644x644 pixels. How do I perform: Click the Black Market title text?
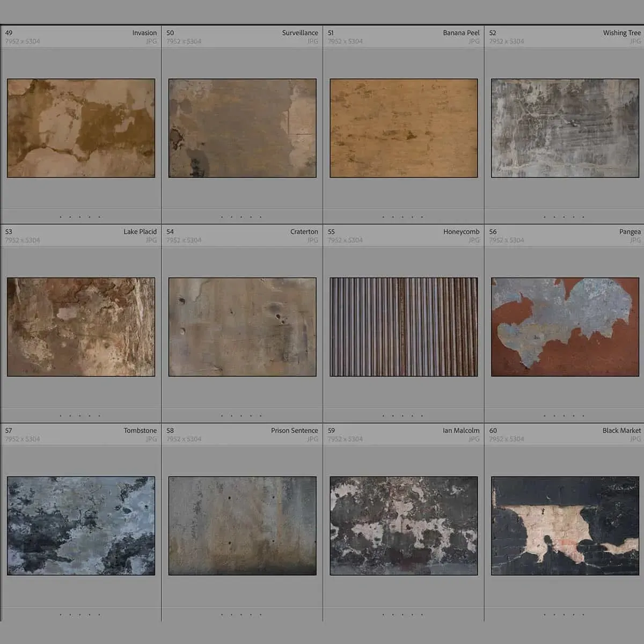pos(621,430)
